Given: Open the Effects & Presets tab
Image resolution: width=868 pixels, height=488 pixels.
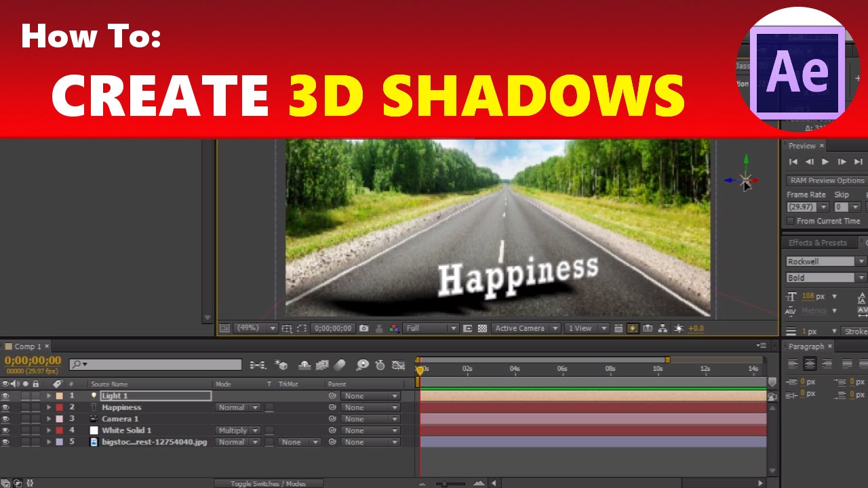Looking at the screenshot, I should [x=817, y=243].
